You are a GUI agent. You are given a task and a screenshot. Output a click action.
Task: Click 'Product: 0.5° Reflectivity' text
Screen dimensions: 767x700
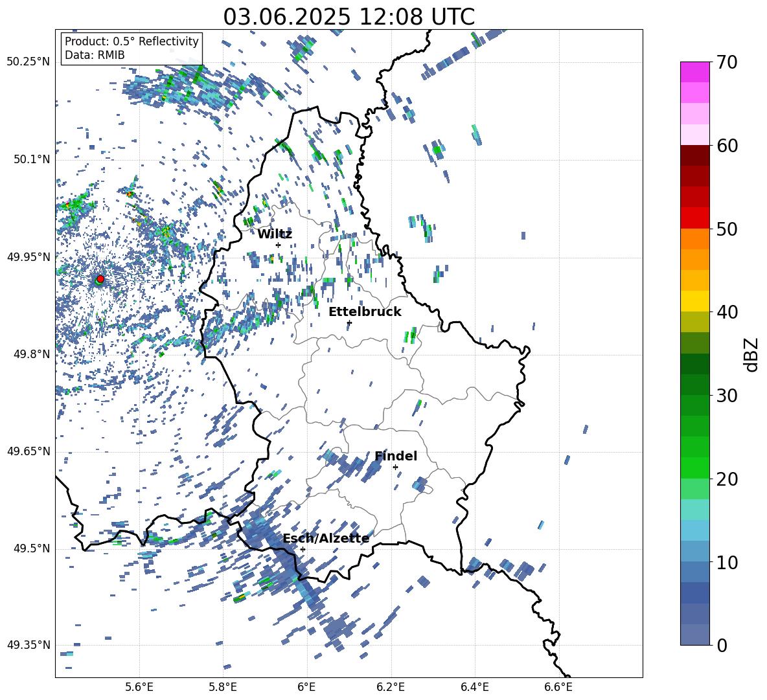click(x=132, y=41)
